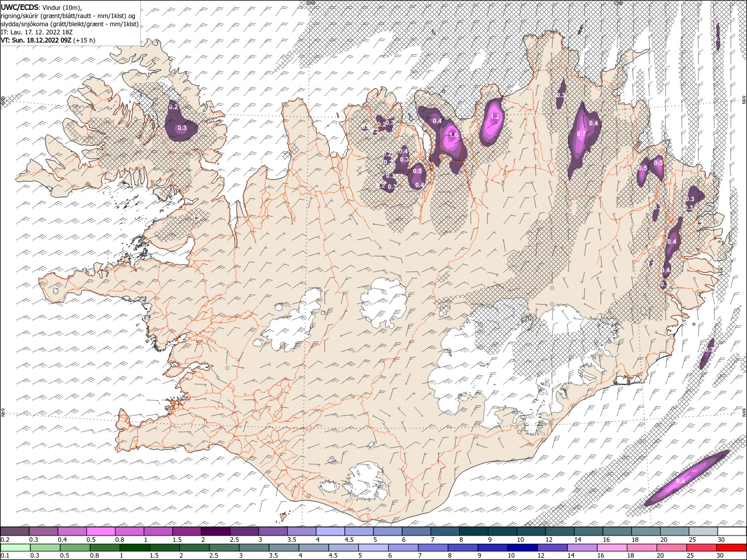The width and height of the screenshot is (747, 560).
Task: Select the red bottom-row legend swatch at 30
Action: (x=731, y=548)
